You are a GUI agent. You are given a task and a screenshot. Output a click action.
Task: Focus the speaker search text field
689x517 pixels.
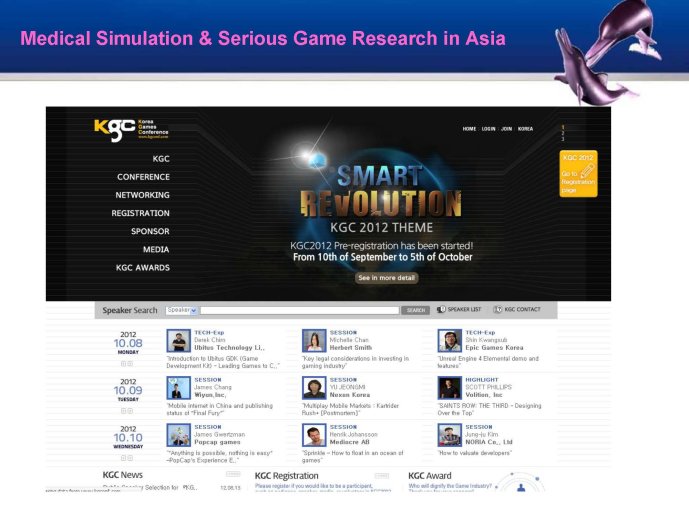pyautogui.click(x=300, y=310)
